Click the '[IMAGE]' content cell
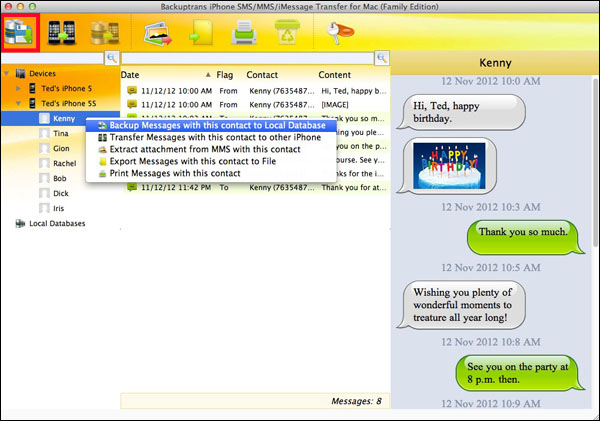Image resolution: width=600 pixels, height=421 pixels. [335, 104]
